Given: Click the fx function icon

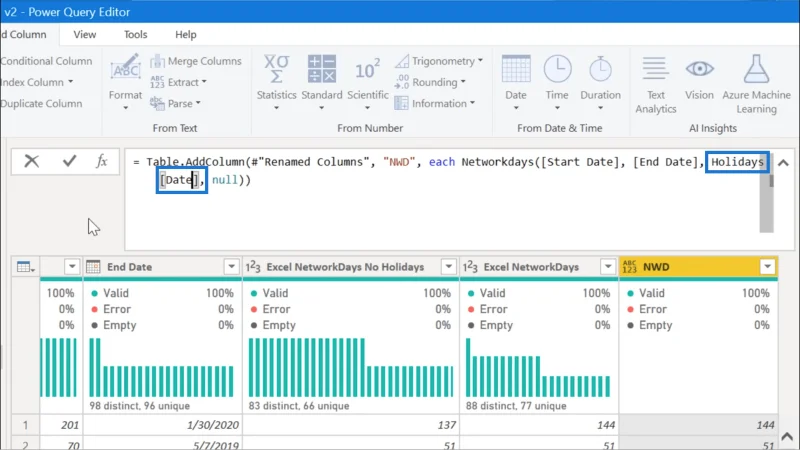Looking at the screenshot, I should coord(102,161).
